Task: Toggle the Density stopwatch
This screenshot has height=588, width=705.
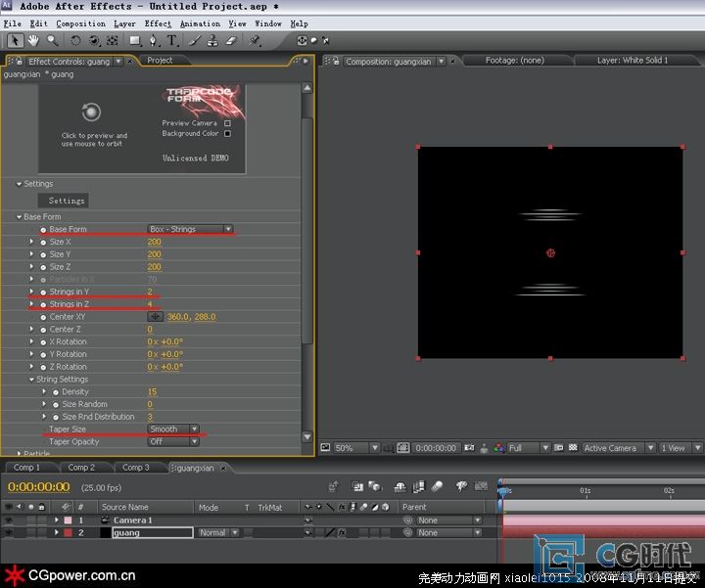Action: tap(56, 392)
